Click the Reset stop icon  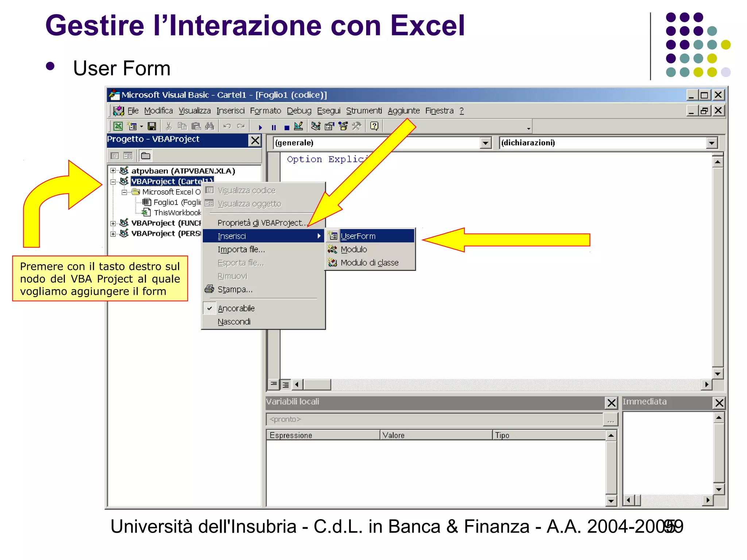287,128
